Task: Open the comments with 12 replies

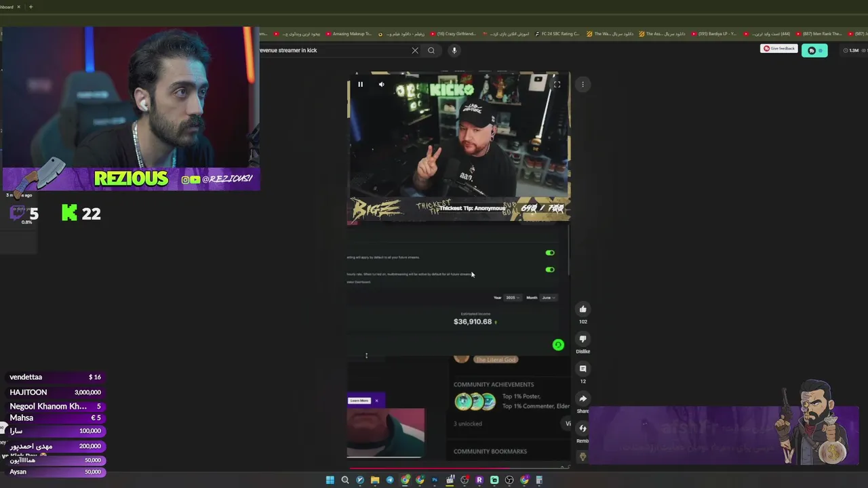Action: point(583,369)
